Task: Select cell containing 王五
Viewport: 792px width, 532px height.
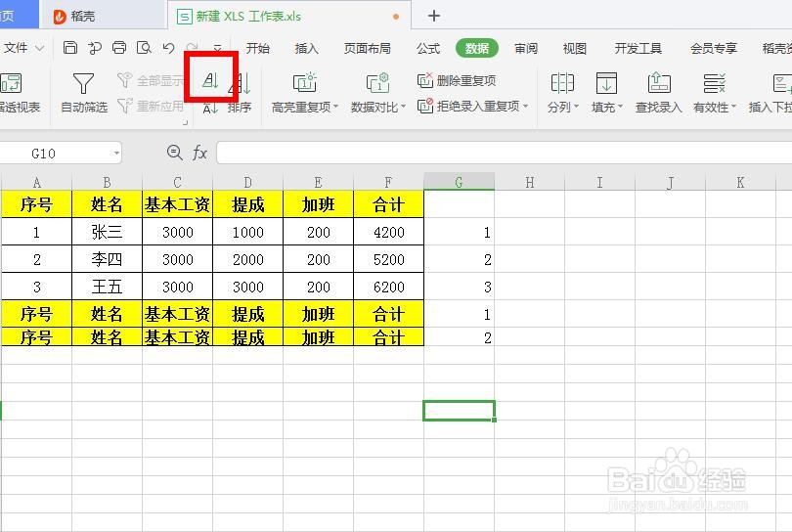Action: (x=107, y=287)
